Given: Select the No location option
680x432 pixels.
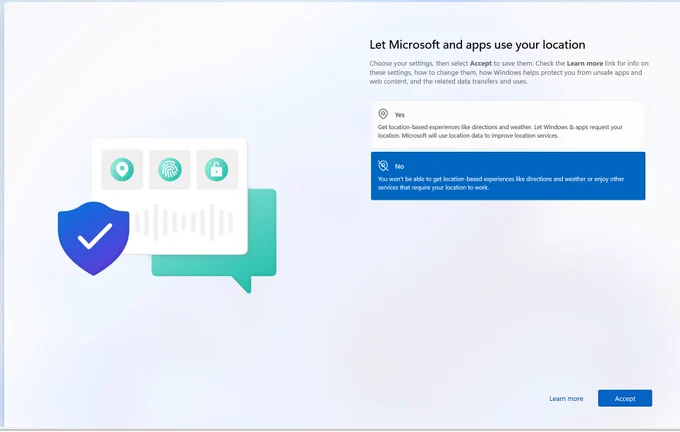Looking at the screenshot, I should pos(508,176).
